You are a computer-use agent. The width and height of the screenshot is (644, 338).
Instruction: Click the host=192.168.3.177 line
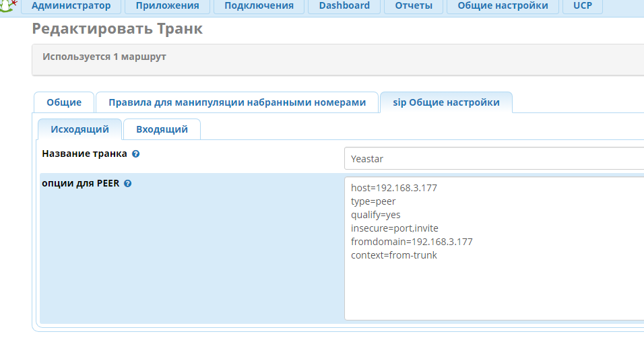pyautogui.click(x=394, y=188)
